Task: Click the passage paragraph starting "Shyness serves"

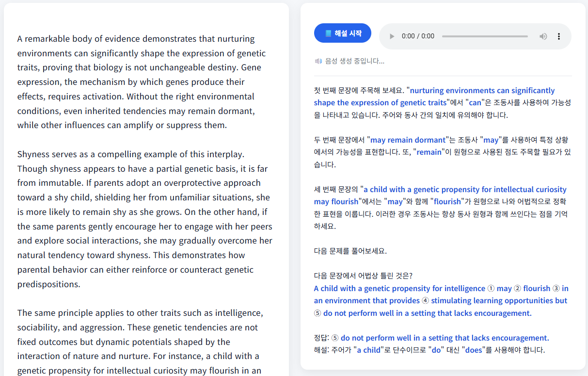Action: click(x=145, y=219)
